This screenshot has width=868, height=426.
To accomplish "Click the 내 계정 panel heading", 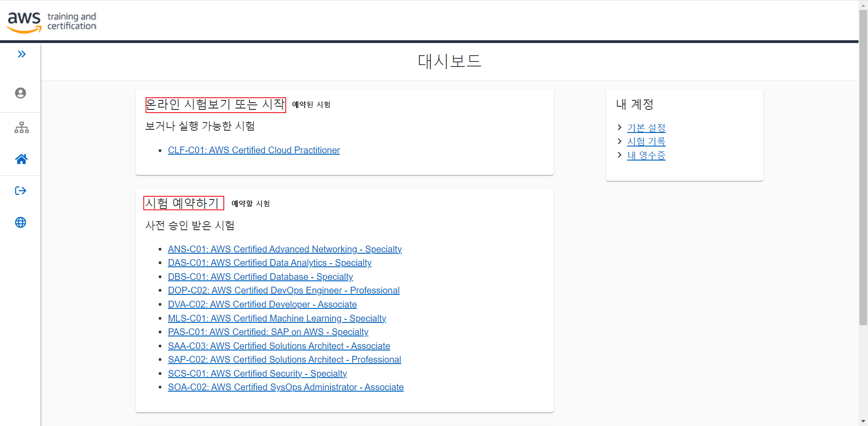I will (635, 104).
